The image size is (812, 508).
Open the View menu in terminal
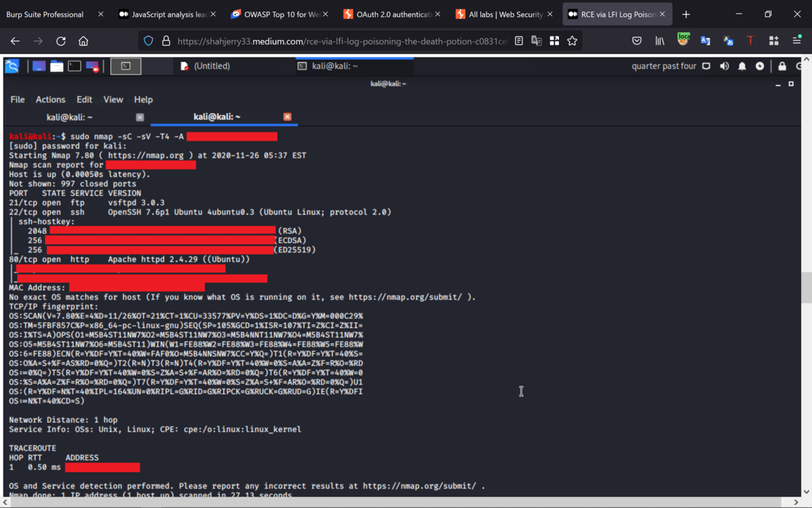pos(113,100)
